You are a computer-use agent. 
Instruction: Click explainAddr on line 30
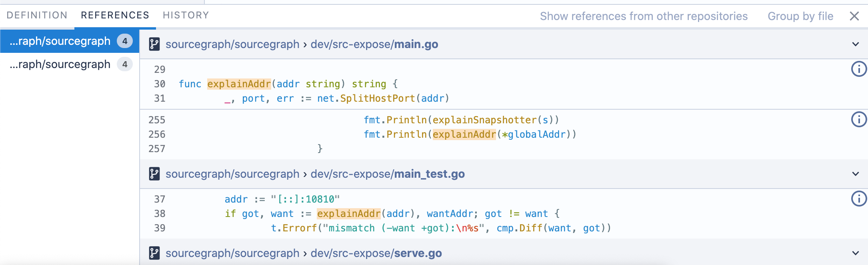239,84
